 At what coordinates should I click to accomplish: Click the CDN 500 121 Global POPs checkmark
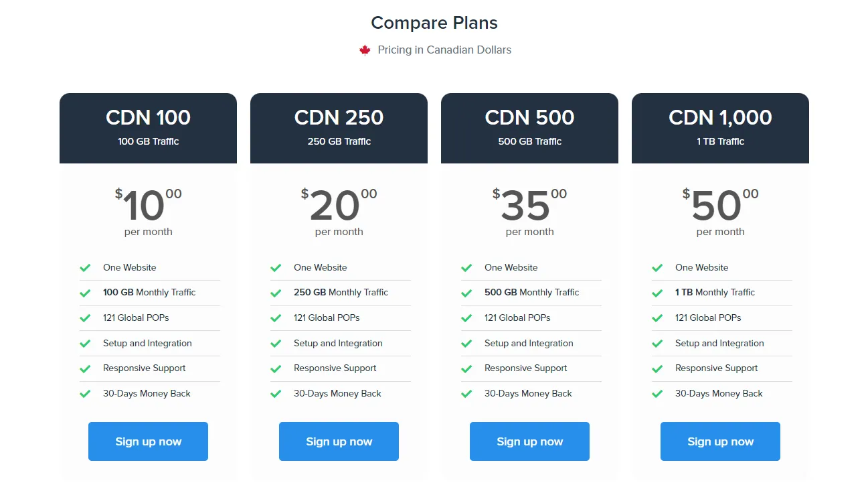click(466, 318)
